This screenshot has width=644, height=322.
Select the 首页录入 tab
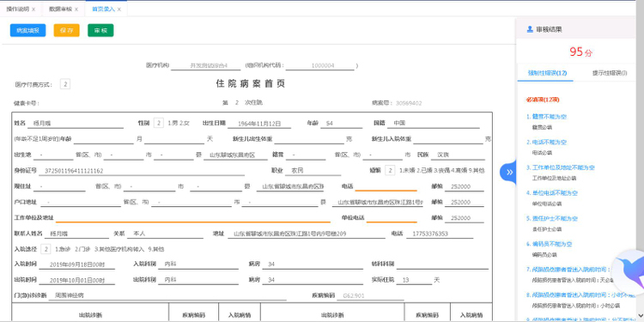(x=104, y=9)
